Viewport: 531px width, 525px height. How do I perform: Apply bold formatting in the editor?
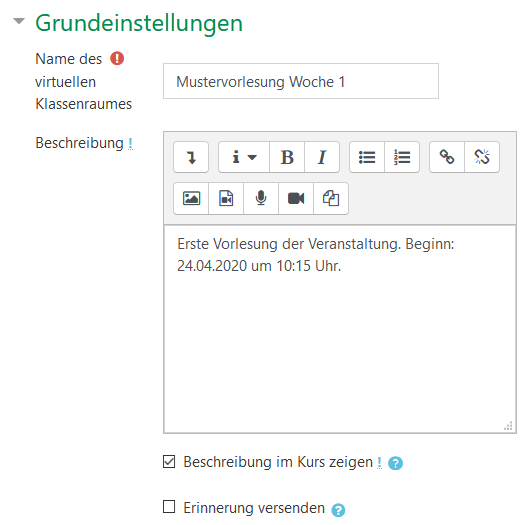pyautogui.click(x=287, y=157)
